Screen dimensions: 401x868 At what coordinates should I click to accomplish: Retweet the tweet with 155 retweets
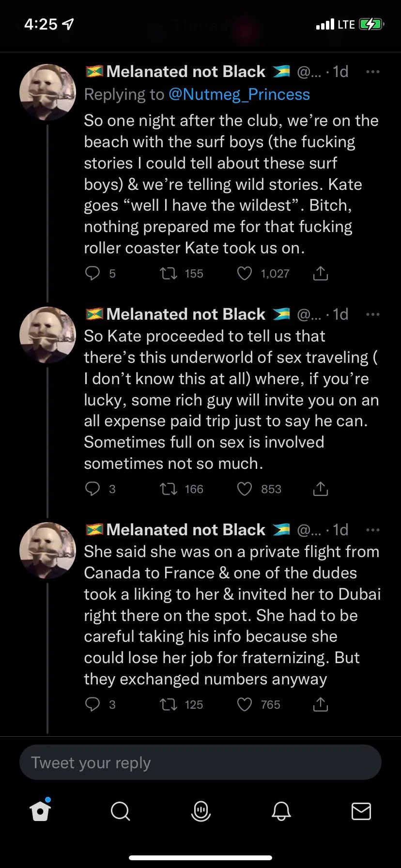169,274
